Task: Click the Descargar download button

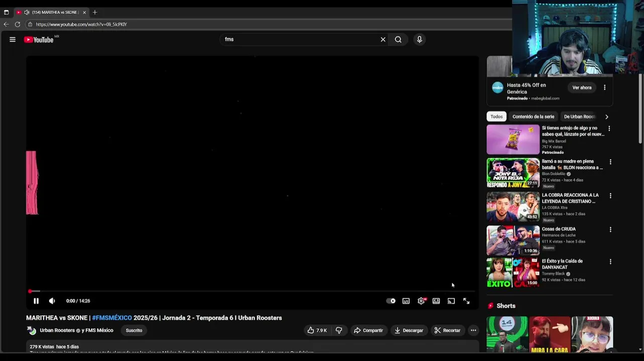Action: click(409, 330)
